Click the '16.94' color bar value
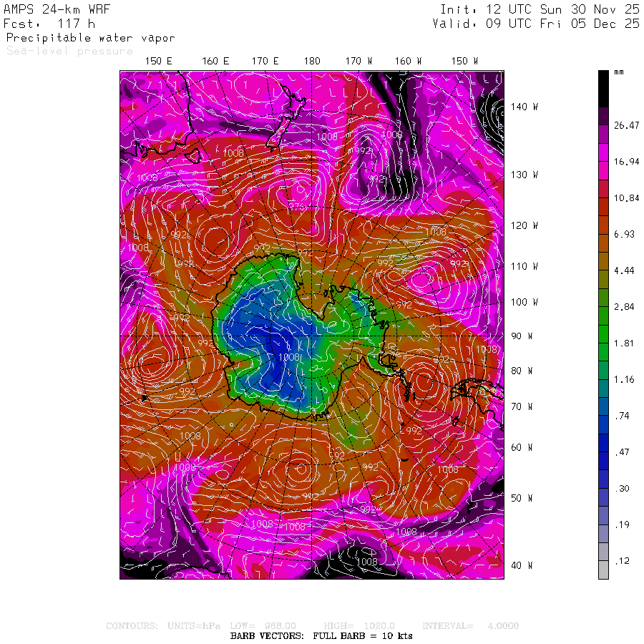The width and height of the screenshot is (644, 644). click(626, 162)
